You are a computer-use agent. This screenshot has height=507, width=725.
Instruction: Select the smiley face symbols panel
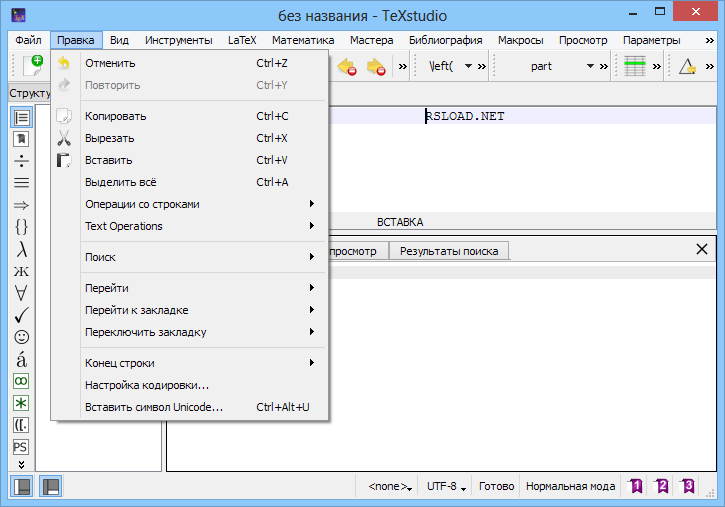pyautogui.click(x=21, y=337)
